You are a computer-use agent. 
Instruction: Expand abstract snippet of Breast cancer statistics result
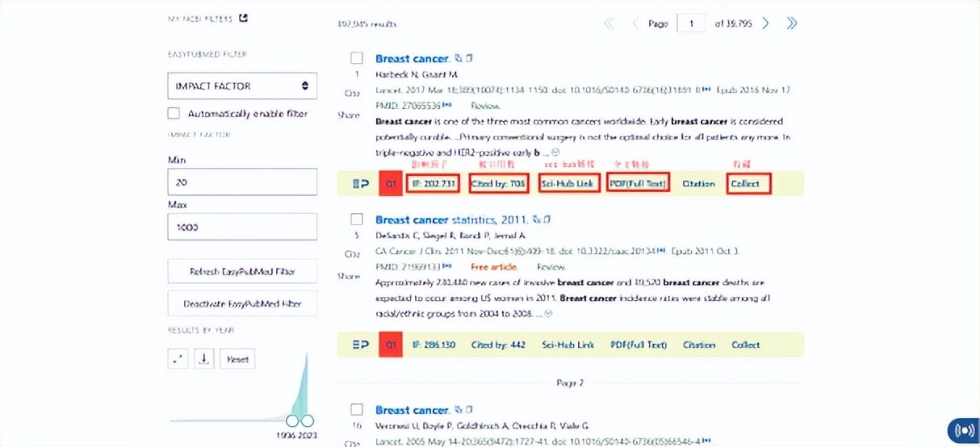point(549,313)
